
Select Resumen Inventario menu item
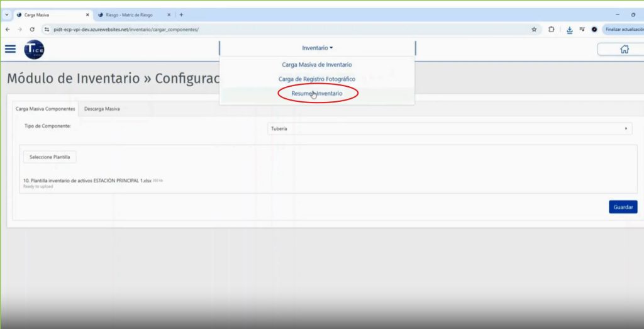(317, 93)
